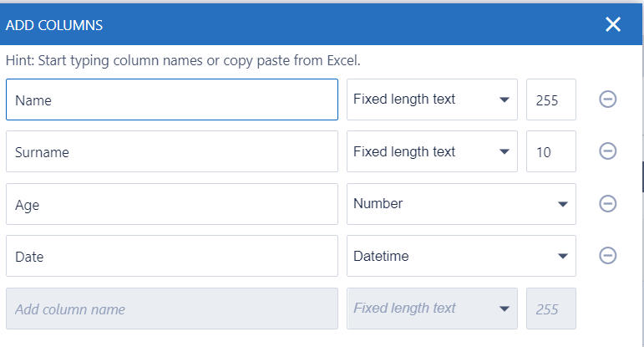Remove the Name column row
The height and width of the screenshot is (347, 644).
click(608, 100)
